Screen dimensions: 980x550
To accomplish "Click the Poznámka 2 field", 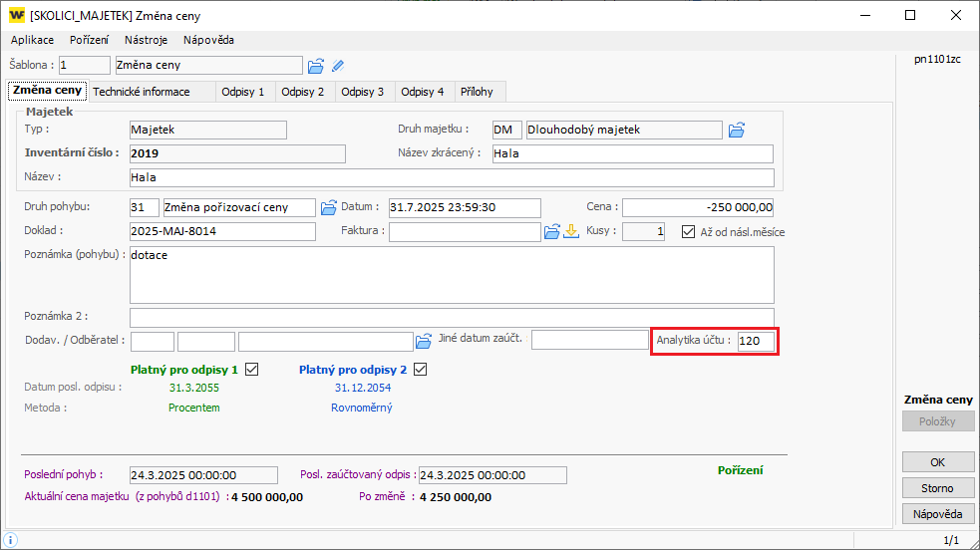I will (452, 317).
